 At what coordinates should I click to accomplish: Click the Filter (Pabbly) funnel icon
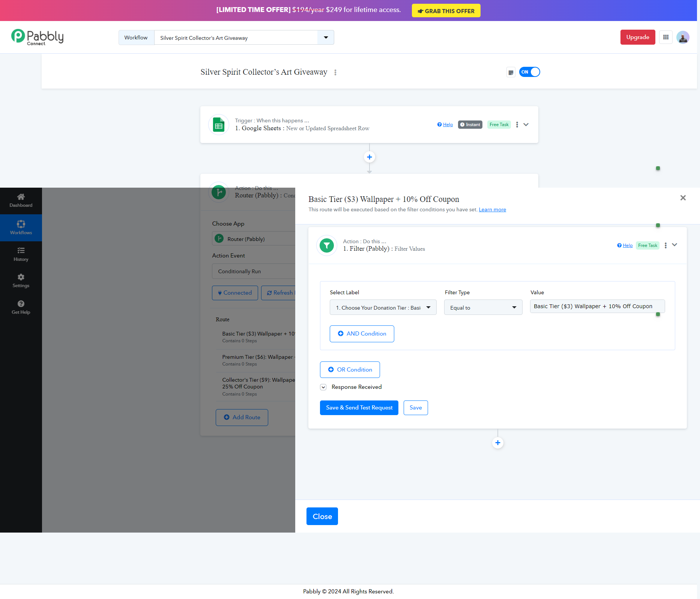pyautogui.click(x=327, y=245)
